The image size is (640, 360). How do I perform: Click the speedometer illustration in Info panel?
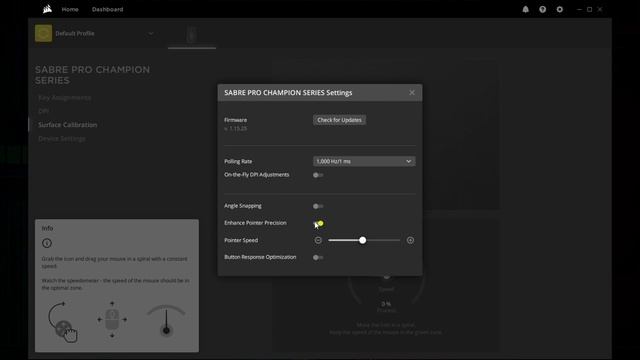166,320
